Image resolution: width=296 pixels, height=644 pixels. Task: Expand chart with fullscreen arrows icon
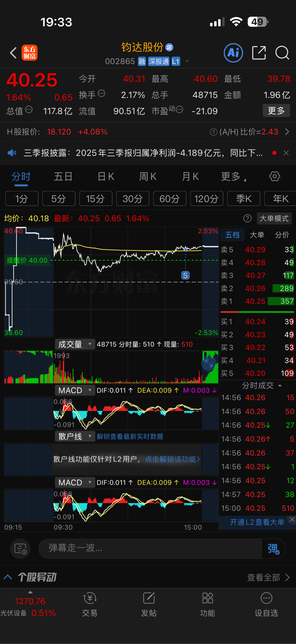coord(209,363)
